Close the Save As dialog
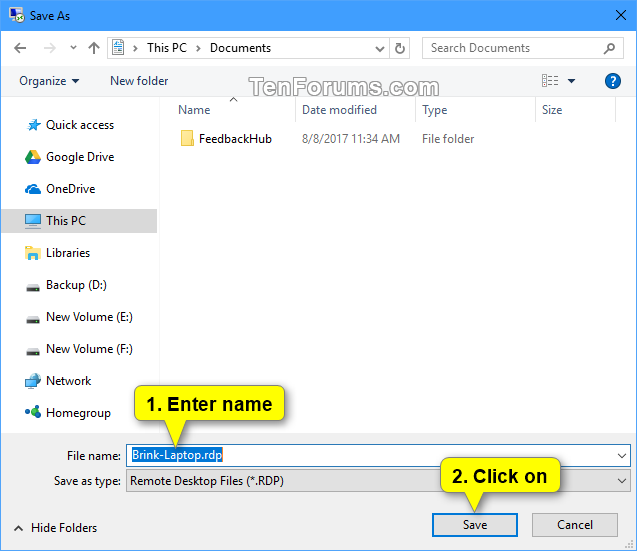Image resolution: width=637 pixels, height=551 pixels. [x=620, y=15]
